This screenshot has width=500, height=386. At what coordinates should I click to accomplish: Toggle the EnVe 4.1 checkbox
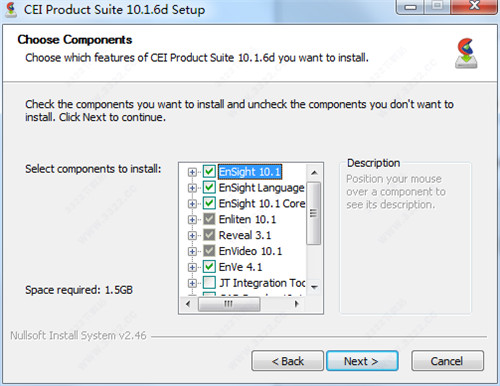coord(209,267)
